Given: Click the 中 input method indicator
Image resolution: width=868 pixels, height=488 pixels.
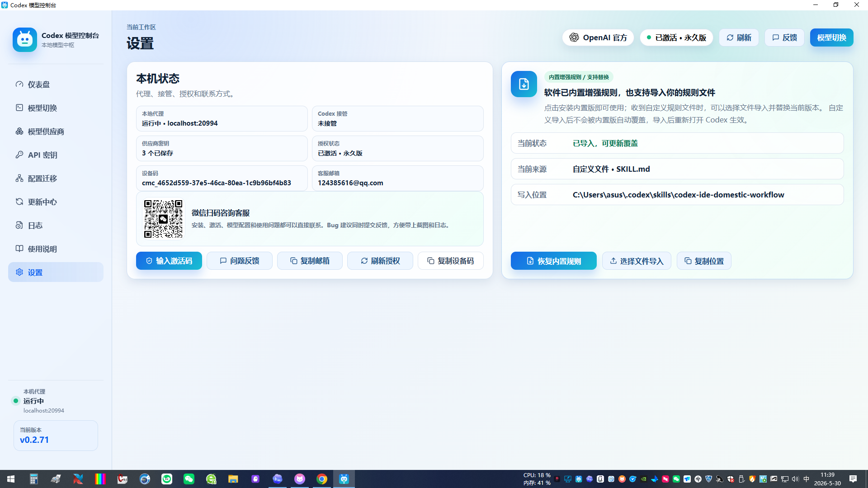Looking at the screenshot, I should (806, 479).
